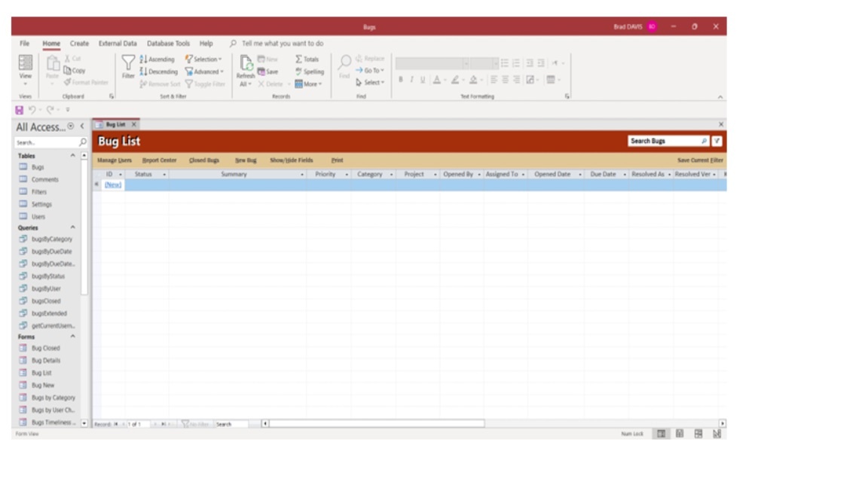This screenshot has width=868, height=488.
Task: Collapse the ribbon arrow
Action: coord(720,97)
